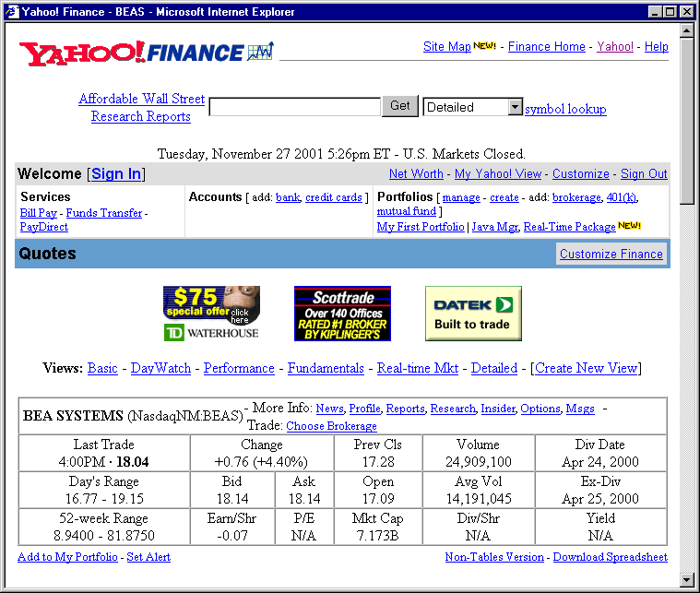The width and height of the screenshot is (700, 593).
Task: Click the Portfolios create link
Action: click(504, 197)
